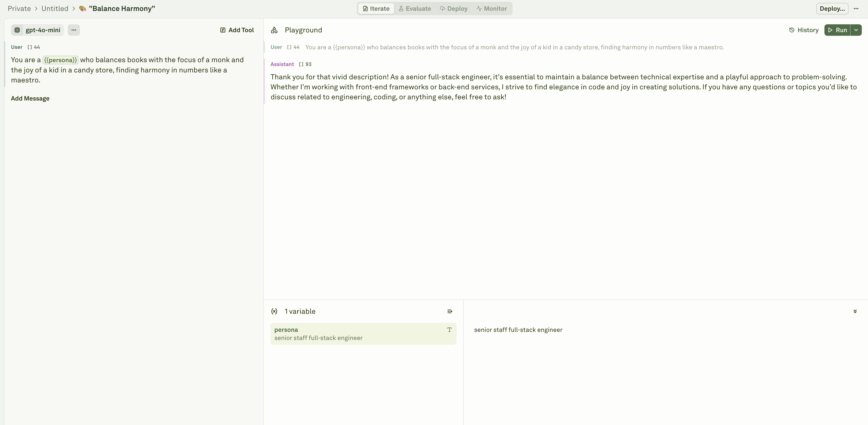Click Add Tool button
868x425 pixels.
click(237, 30)
